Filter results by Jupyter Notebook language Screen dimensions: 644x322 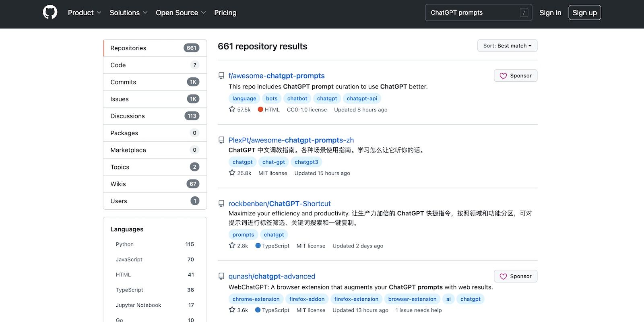tap(155, 305)
